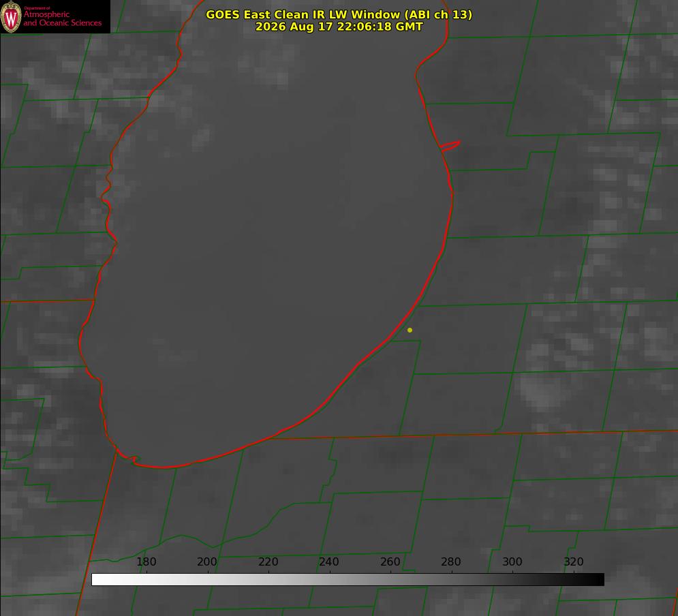The height and width of the screenshot is (616, 678).
Task: Click the 220 value on colorbar
Action: (268, 561)
